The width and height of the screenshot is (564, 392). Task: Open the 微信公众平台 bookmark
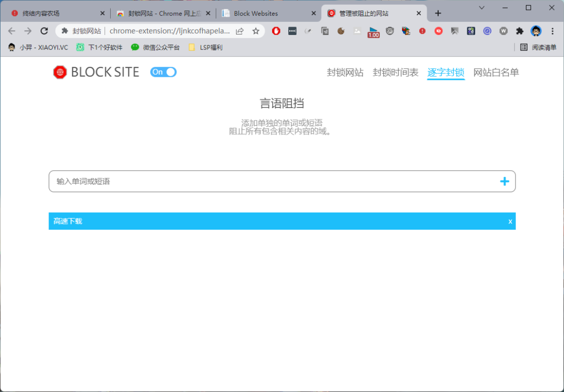coord(155,47)
